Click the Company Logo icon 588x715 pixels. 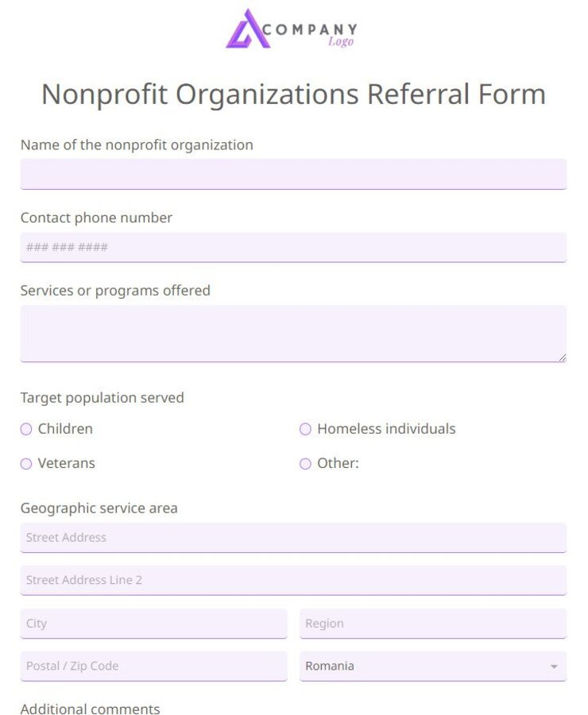tap(246, 29)
